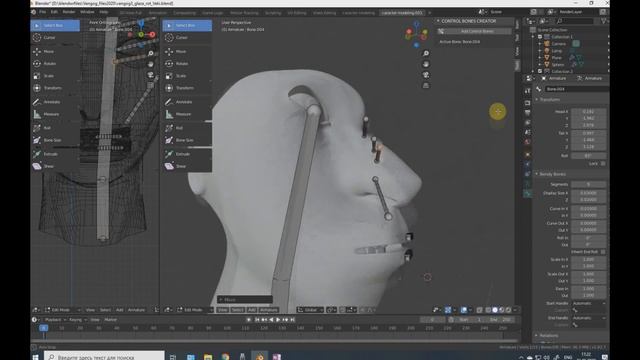Collapse the Control Bones Creator panel
The height and width of the screenshot is (360, 640).
438,21
